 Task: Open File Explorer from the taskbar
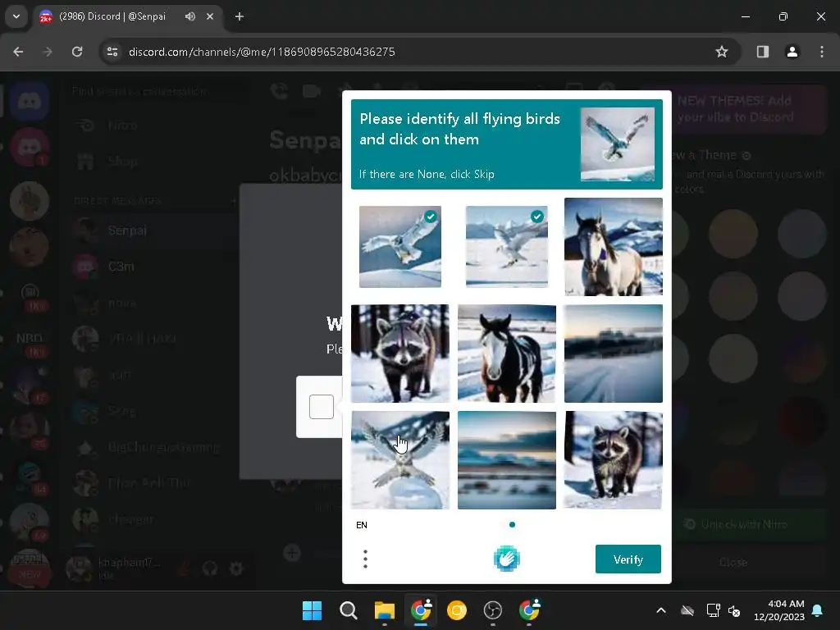[384, 610]
